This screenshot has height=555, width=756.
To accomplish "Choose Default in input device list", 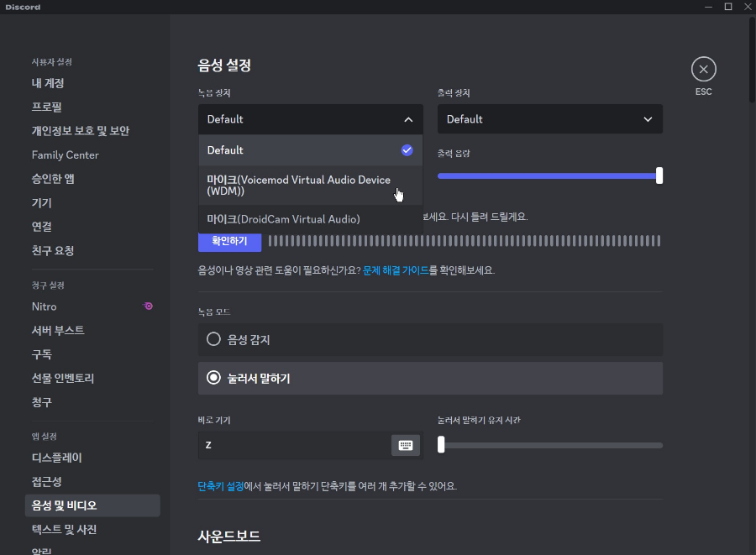I will (311, 150).
